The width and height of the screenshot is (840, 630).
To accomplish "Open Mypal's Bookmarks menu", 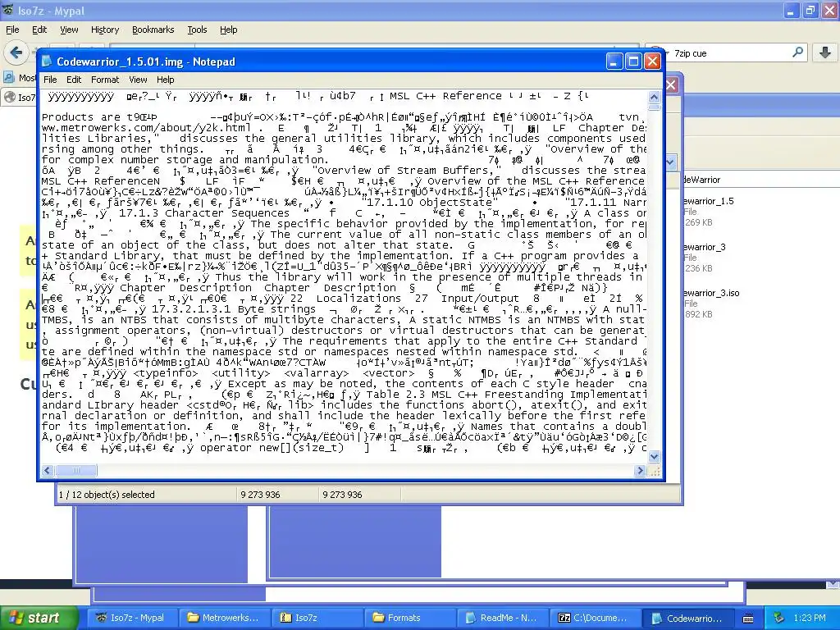I will [153, 30].
